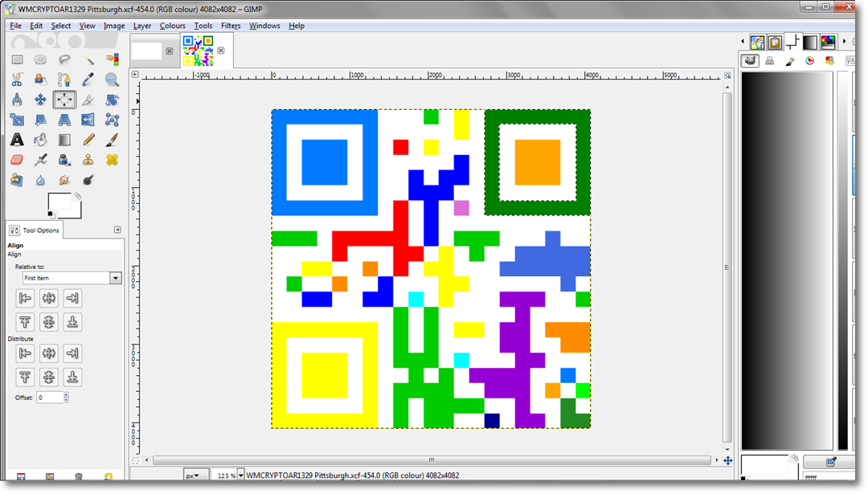Open the Colours menu

pyautogui.click(x=173, y=26)
